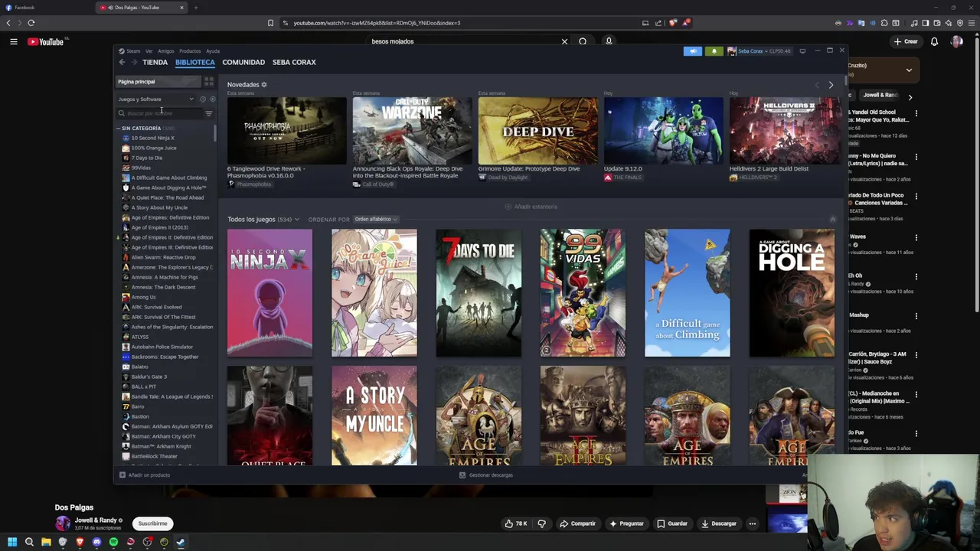Viewport: 980px width, 551px height.
Task: Open advanced filters next to search box
Action: [209, 113]
